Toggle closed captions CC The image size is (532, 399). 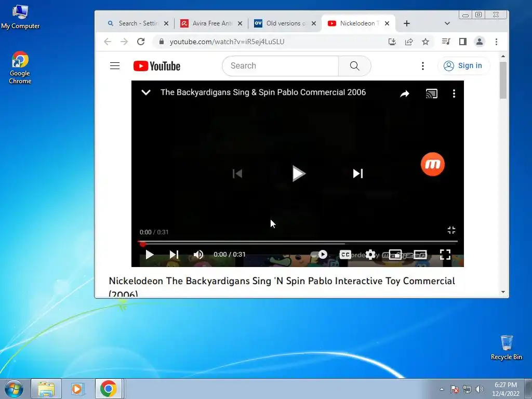(345, 255)
